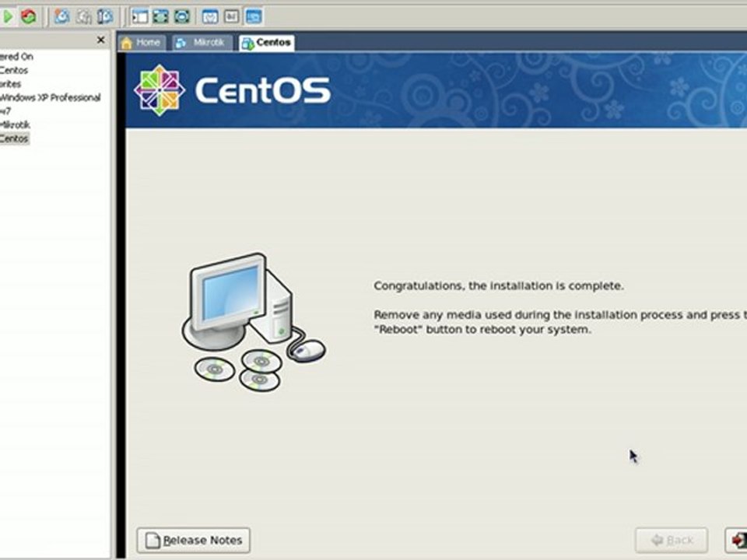Open Release Notes in installer
Image resolution: width=747 pixels, height=560 pixels.
click(194, 540)
